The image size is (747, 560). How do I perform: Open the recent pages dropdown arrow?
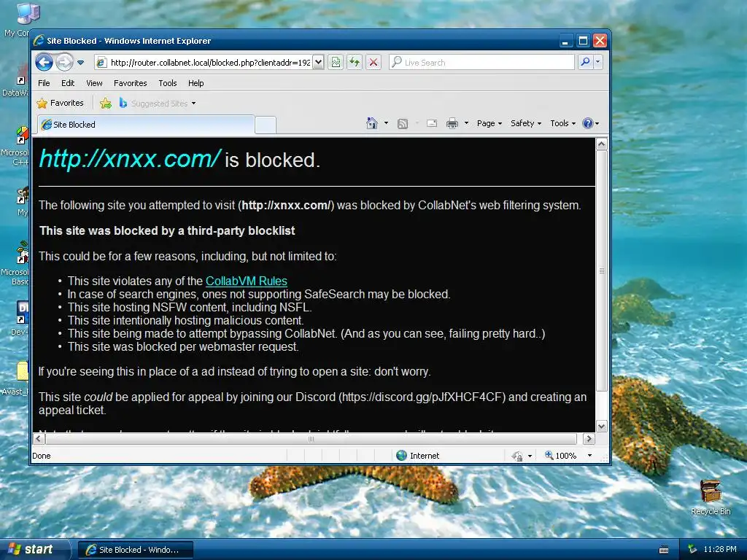(80, 63)
